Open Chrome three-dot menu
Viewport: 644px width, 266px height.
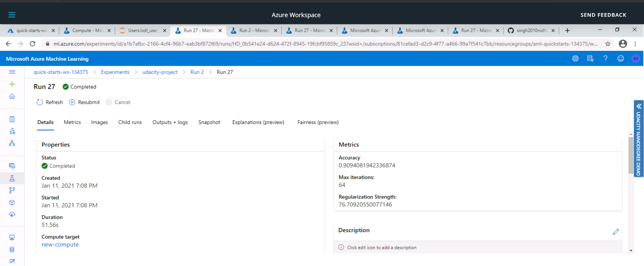tap(635, 44)
